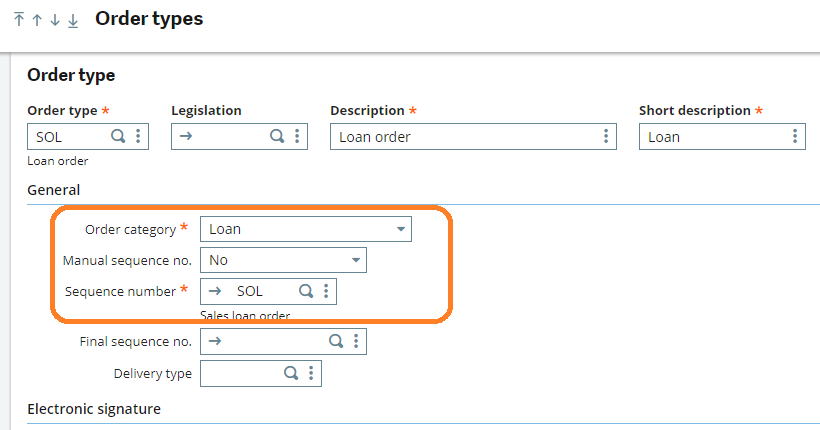
Task: Expand the Order category dropdown
Action: point(401,229)
